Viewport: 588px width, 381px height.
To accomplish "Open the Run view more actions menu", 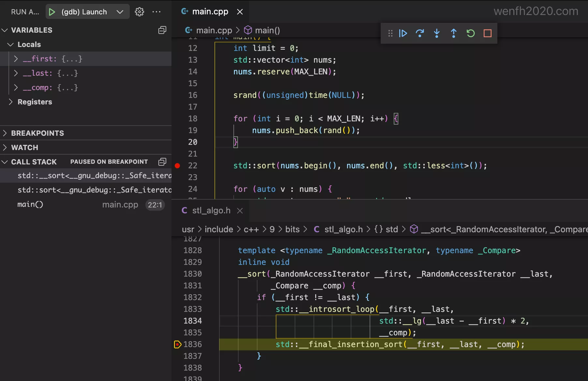I will 156,12.
